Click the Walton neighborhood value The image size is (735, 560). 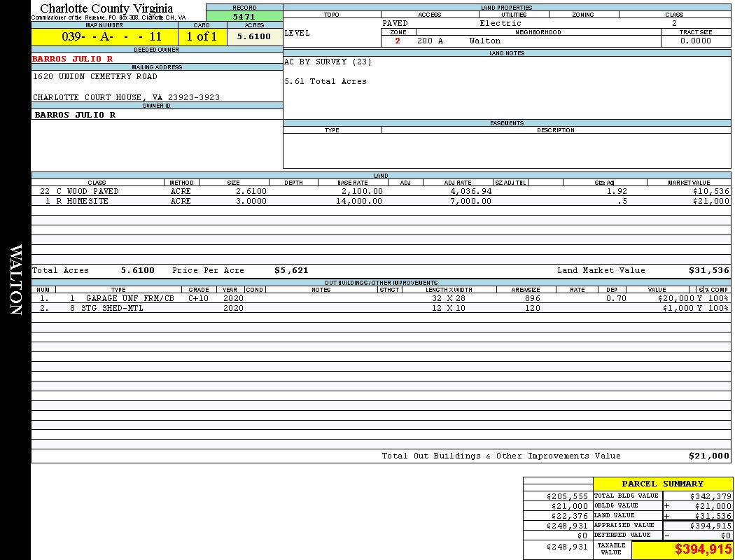coord(485,41)
